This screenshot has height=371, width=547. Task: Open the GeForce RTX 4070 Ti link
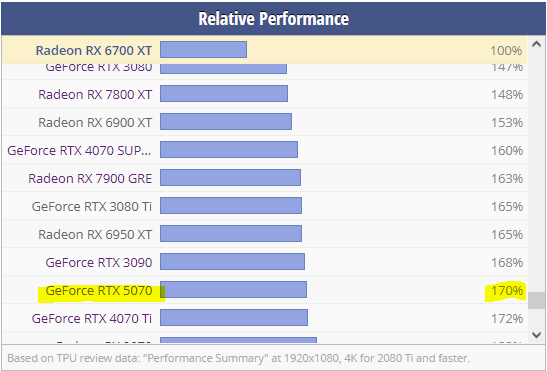pyautogui.click(x=92, y=318)
